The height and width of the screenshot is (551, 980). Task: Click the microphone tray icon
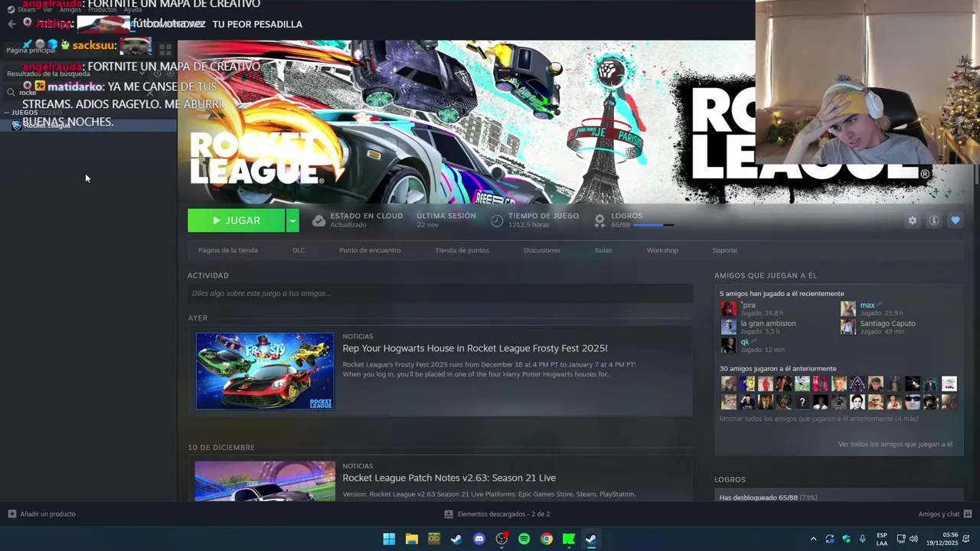(x=863, y=539)
